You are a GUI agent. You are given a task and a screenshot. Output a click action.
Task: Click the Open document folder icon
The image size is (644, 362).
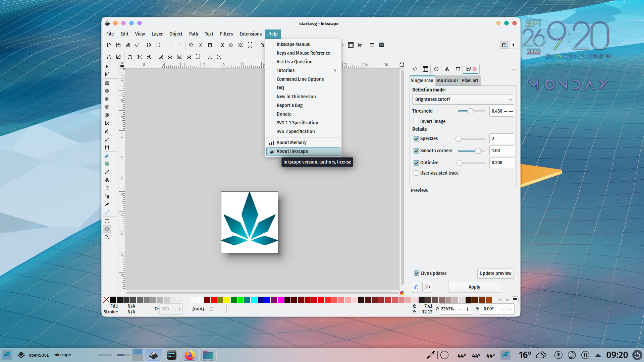[118, 45]
